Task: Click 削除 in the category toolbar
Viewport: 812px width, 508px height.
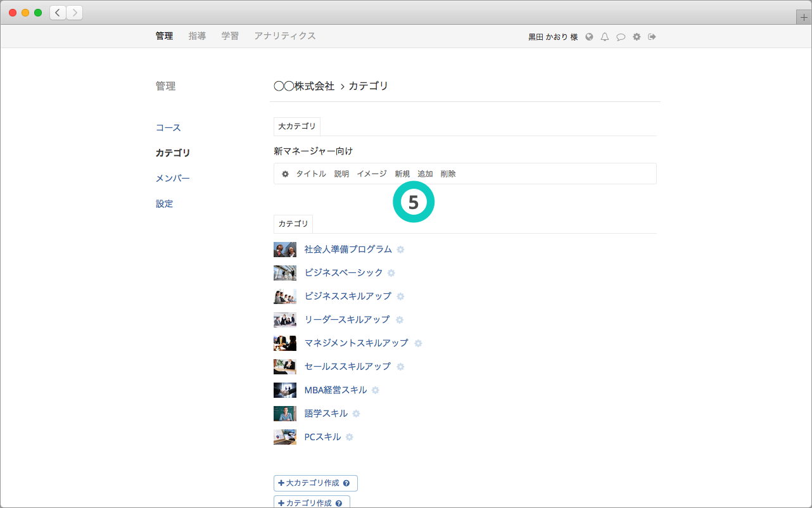Action: coord(448,174)
